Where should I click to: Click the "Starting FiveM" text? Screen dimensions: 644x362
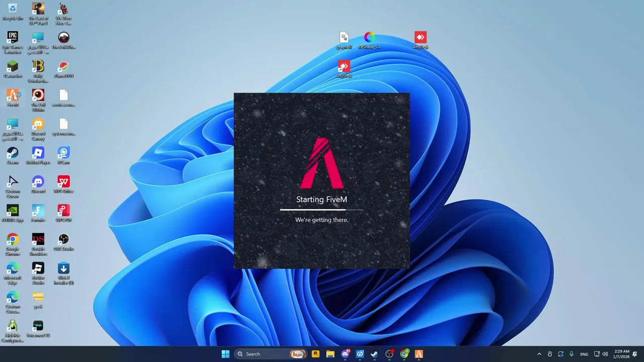321,200
